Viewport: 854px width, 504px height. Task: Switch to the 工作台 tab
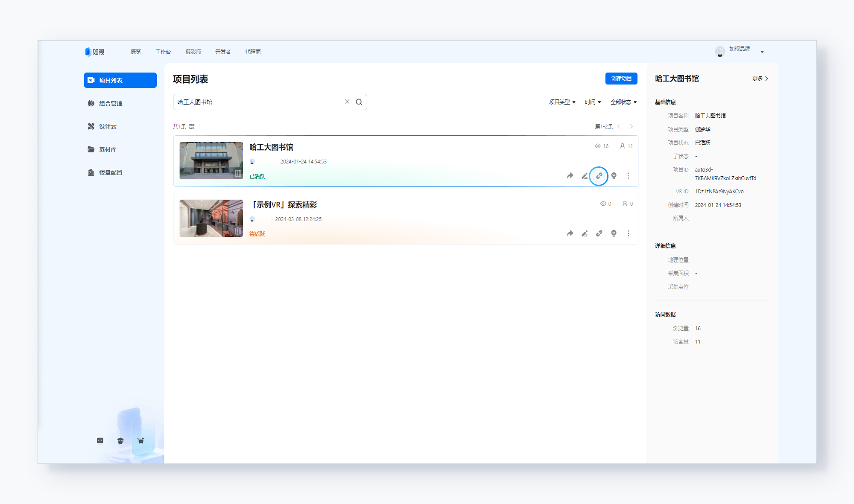tap(163, 52)
